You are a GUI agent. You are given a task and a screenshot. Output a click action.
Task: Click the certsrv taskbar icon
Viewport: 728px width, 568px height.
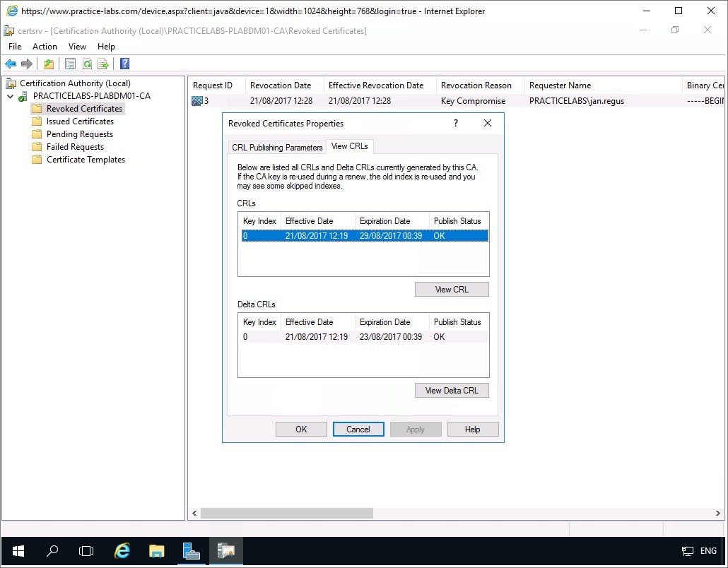pos(226,551)
